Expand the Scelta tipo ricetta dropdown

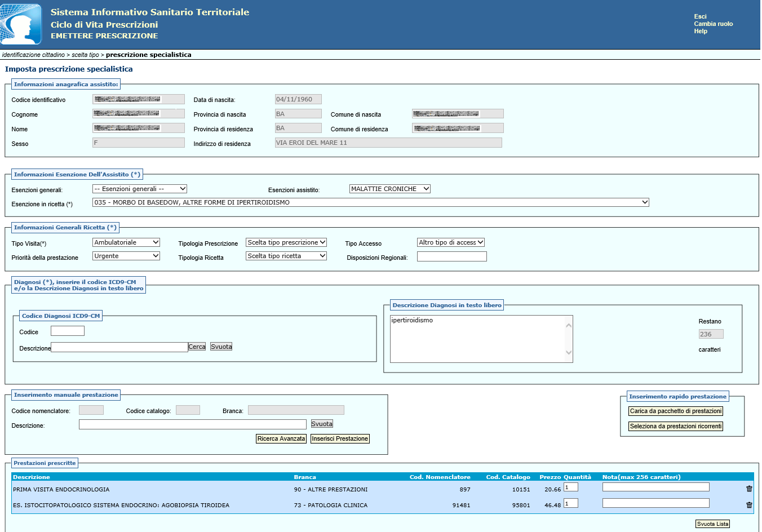pos(286,256)
